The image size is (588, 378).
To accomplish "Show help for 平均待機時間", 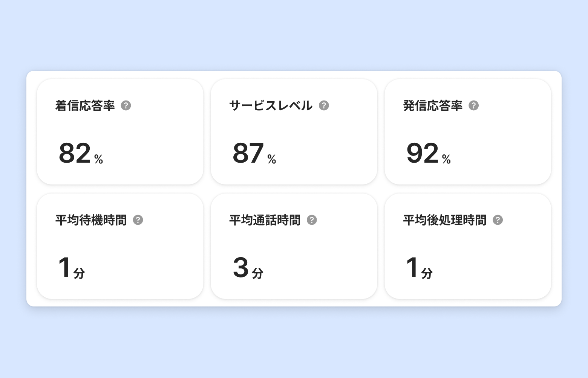I will click(x=138, y=220).
